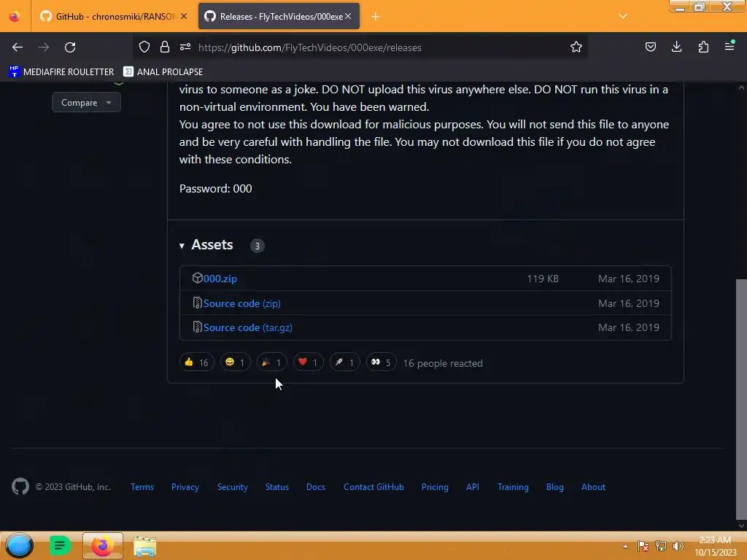Open the Training footer link
This screenshot has width=747, height=560.
[x=513, y=486]
